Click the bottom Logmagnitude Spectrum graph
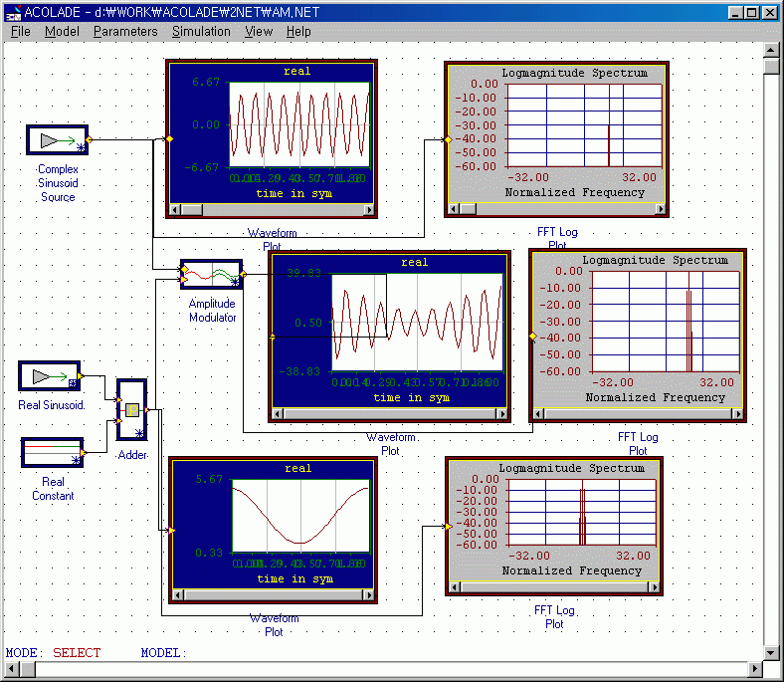 click(581, 512)
